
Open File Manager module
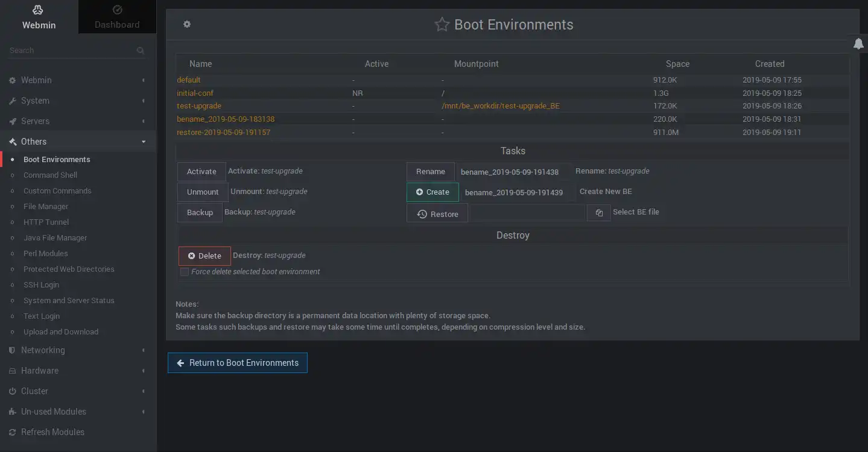point(46,206)
